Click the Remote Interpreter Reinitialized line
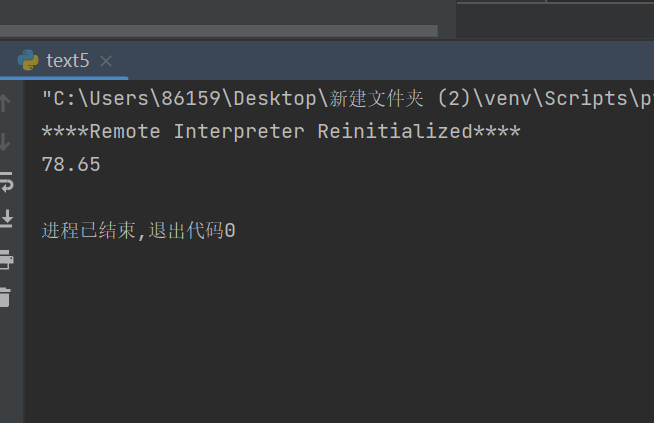Image resolution: width=654 pixels, height=423 pixels. 281,132
